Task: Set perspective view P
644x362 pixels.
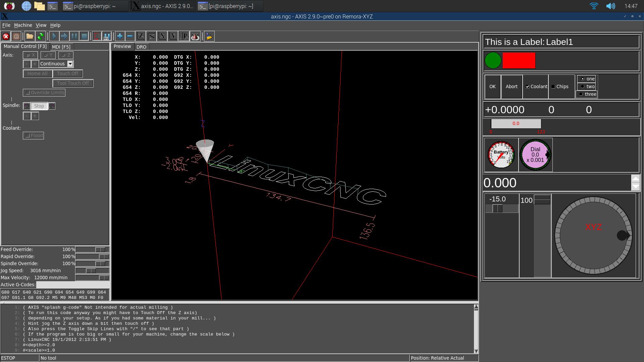Action: click(x=184, y=36)
